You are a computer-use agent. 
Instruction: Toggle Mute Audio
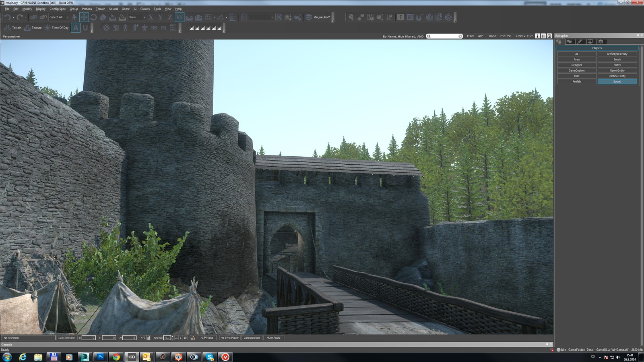[274, 338]
